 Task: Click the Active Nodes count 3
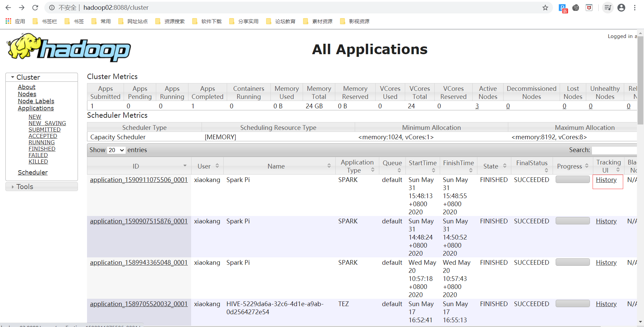click(477, 106)
